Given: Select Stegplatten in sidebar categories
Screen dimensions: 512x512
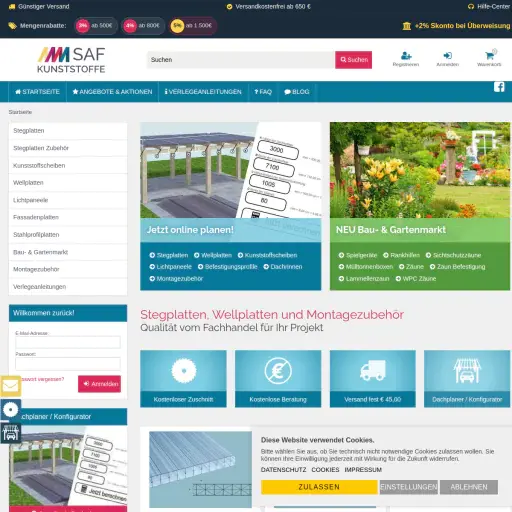Looking at the screenshot, I should pyautogui.click(x=68, y=131).
